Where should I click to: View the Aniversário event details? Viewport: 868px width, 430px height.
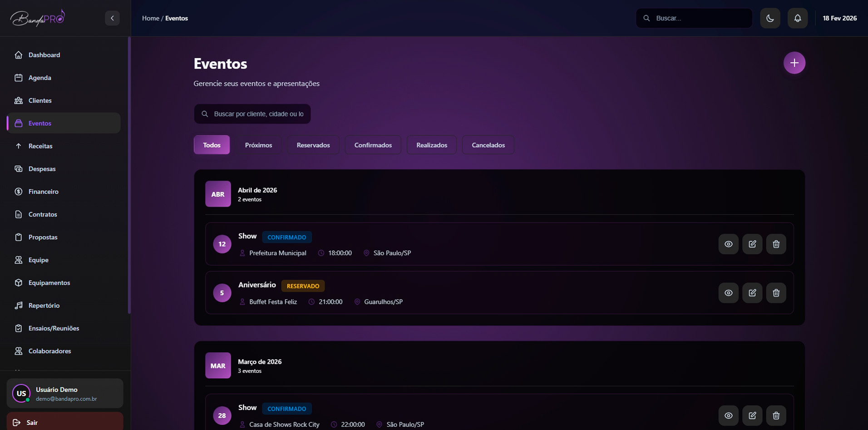(728, 293)
